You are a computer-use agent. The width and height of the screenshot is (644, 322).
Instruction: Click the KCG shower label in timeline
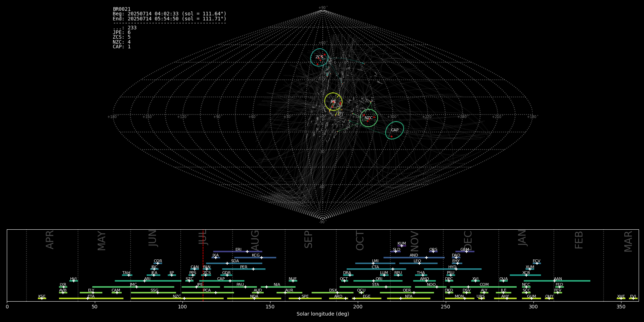tap(256, 255)
